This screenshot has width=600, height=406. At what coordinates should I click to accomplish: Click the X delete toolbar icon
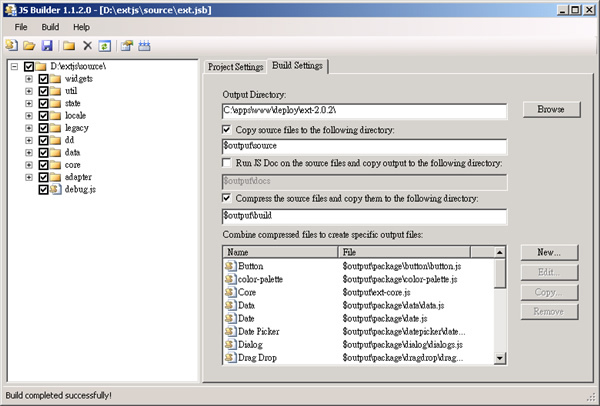pyautogui.click(x=87, y=46)
